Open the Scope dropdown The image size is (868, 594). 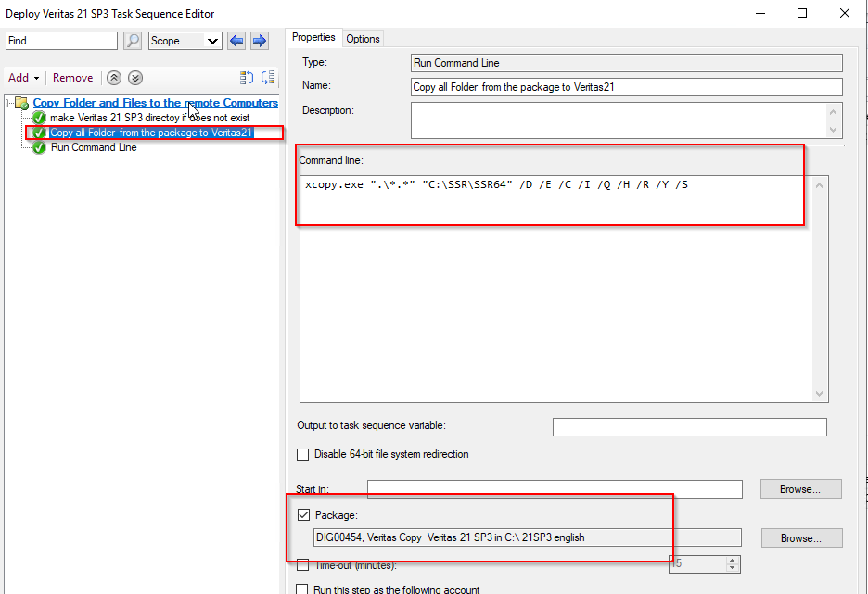(x=185, y=41)
